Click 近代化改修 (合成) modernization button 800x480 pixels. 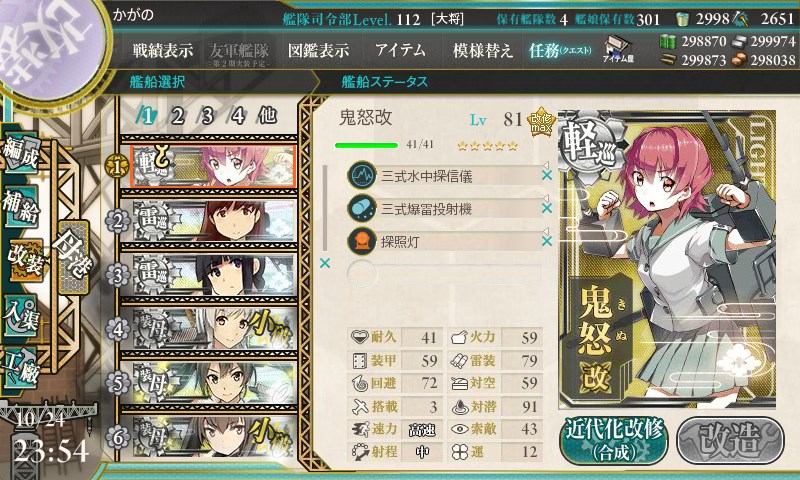614,440
